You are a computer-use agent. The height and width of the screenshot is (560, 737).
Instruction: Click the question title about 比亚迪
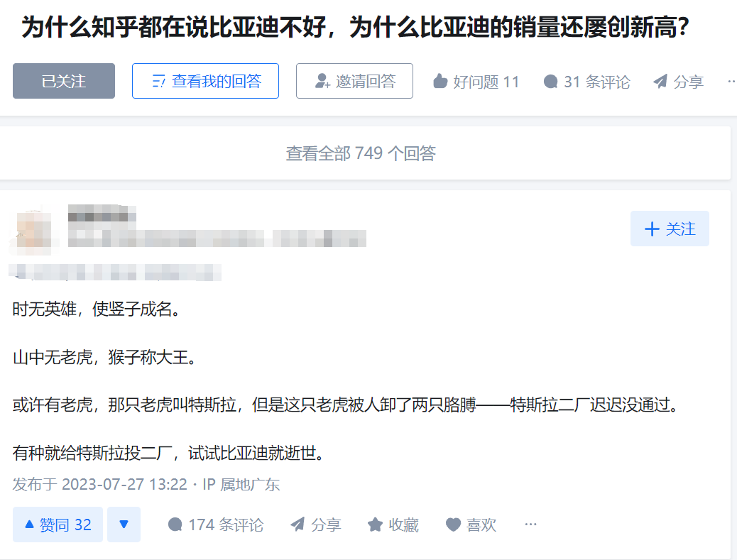(x=355, y=27)
